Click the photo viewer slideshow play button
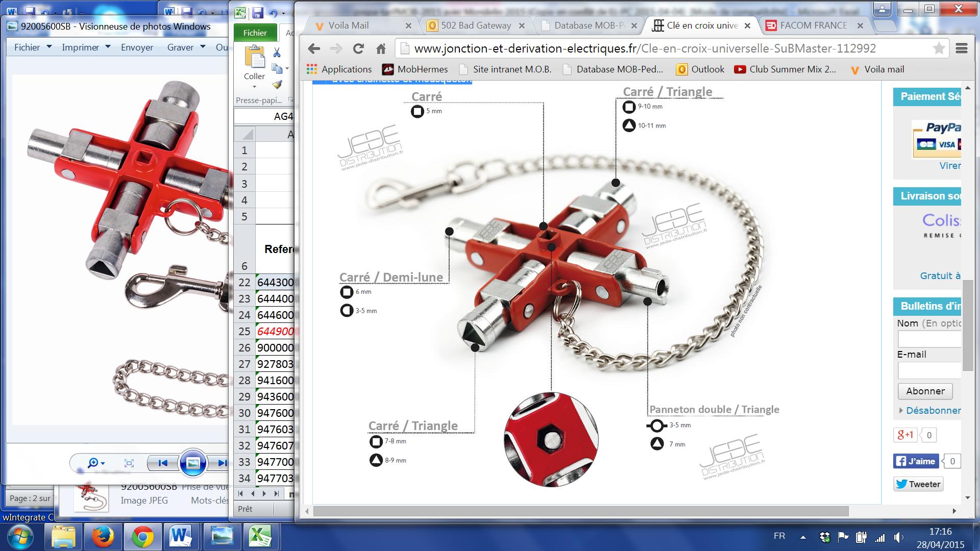Image resolution: width=980 pixels, height=551 pixels. 193,463
